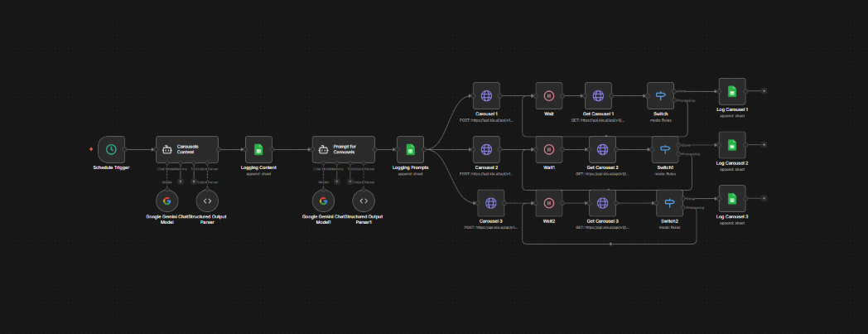
Task: Select the Google Gemini Chat Model node
Action: 167,201
